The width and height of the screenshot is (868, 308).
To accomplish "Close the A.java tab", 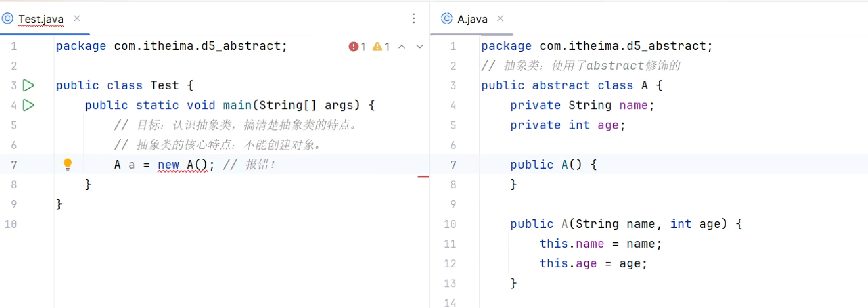I will pos(500,19).
